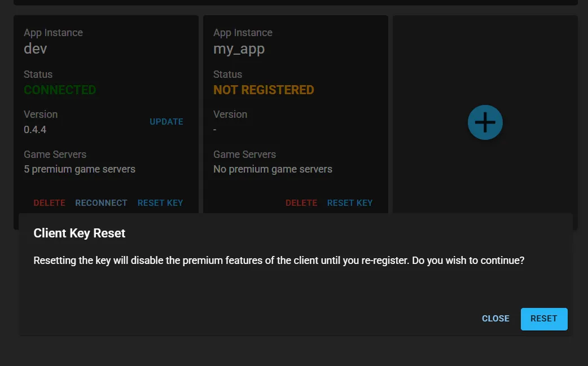
Task: Click 'No premium game servers' text
Action: click(273, 169)
